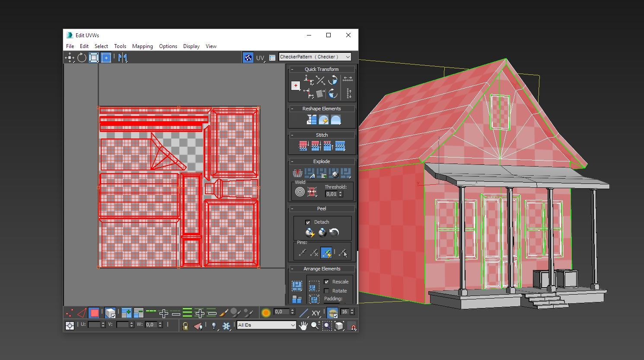Click Straighten Selection in Reshape Elements
This screenshot has width=644, height=360.
click(x=311, y=120)
